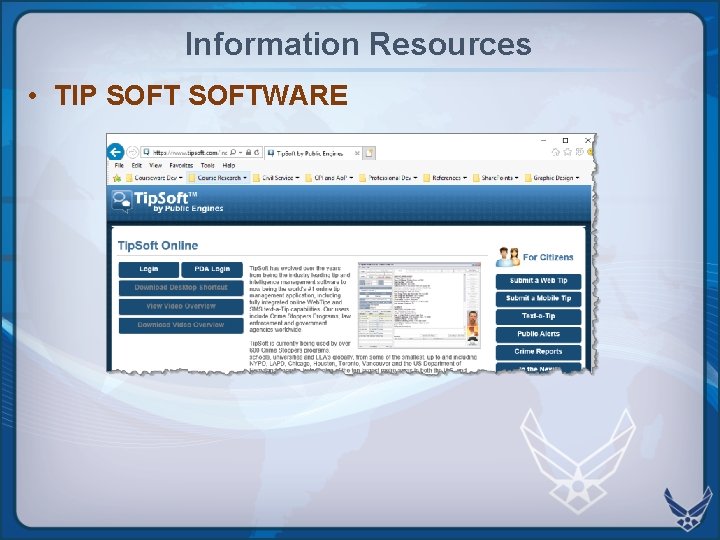The width and height of the screenshot is (720, 540).
Task: Open the References favorites folder
Action: coord(445,178)
